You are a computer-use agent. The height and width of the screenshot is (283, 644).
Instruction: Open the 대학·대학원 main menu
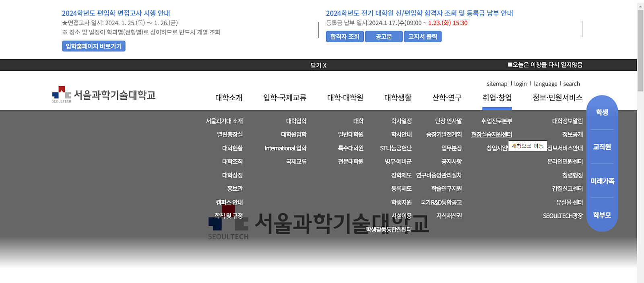345,98
